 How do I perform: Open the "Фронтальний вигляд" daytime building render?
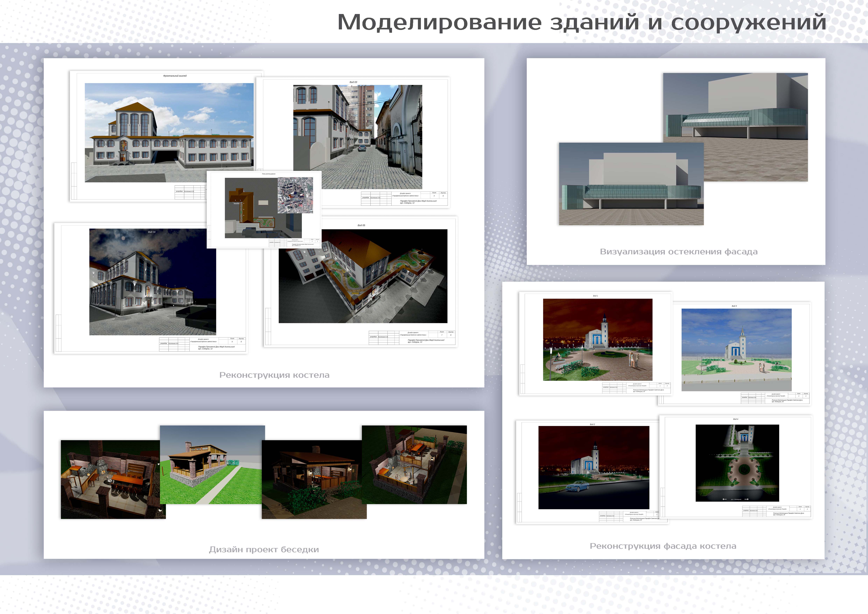[x=169, y=133]
